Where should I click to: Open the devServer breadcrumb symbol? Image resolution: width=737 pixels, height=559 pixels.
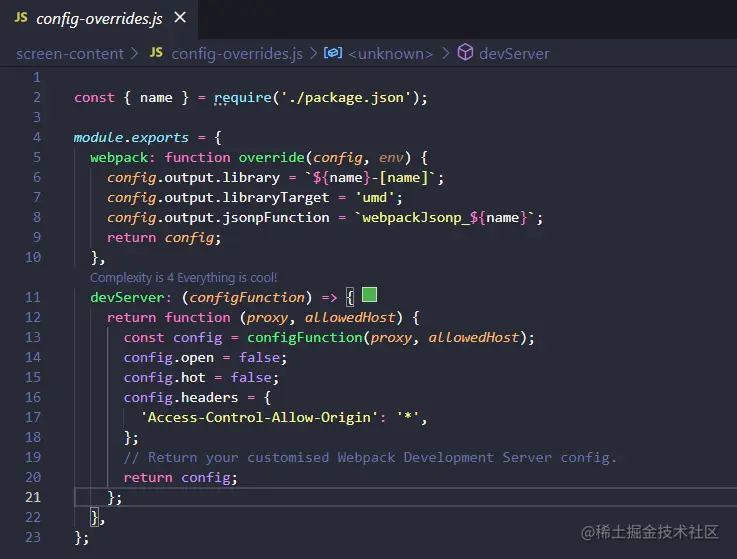point(514,54)
